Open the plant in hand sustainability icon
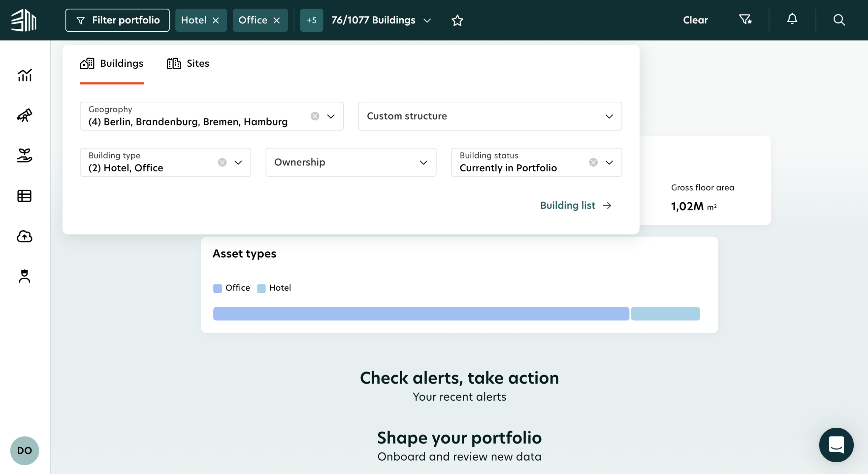This screenshot has width=868, height=474. 24,155
